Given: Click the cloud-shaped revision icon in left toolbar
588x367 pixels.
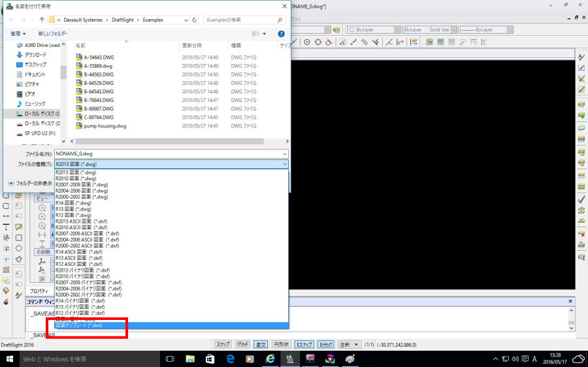Looking at the screenshot, I should pyautogui.click(x=19, y=259).
